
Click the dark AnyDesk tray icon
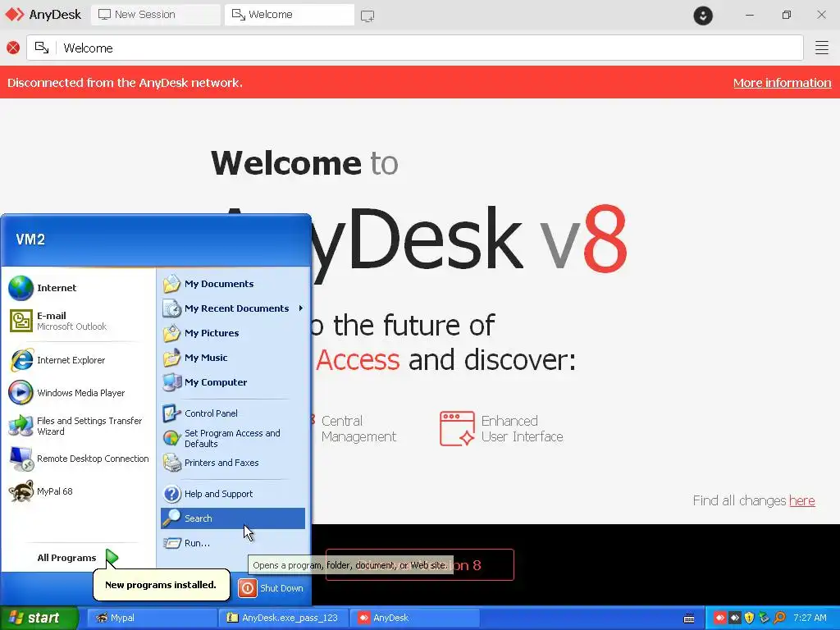(x=734, y=619)
